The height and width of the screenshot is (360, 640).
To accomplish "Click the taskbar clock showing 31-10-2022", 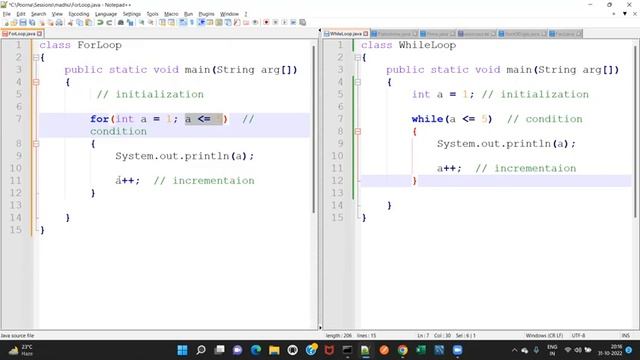I will 610,350.
